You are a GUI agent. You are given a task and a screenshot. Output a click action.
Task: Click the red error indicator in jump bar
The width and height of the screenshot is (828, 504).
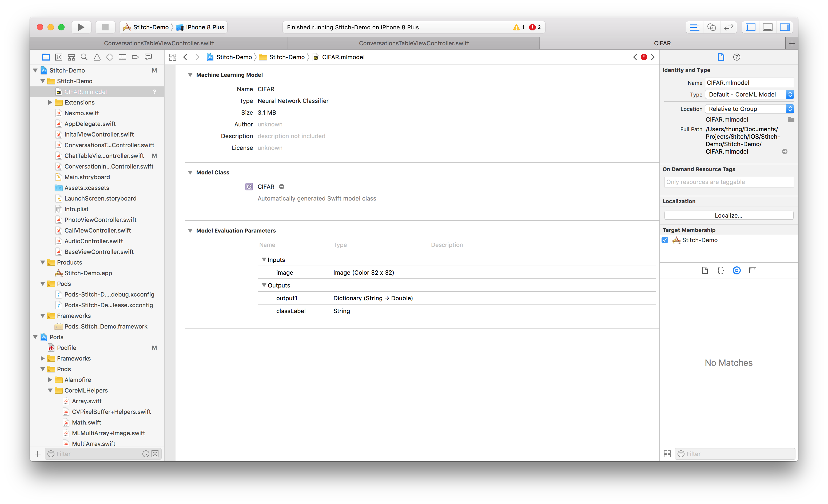(643, 57)
